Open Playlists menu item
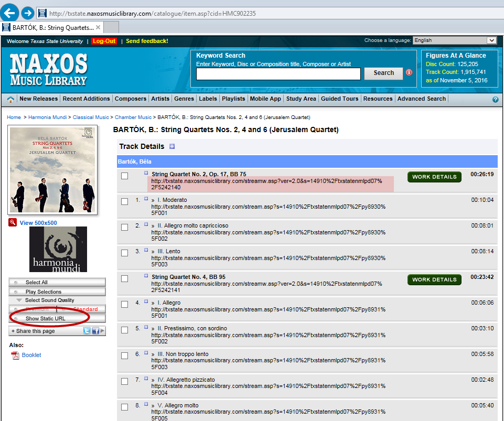 (233, 99)
